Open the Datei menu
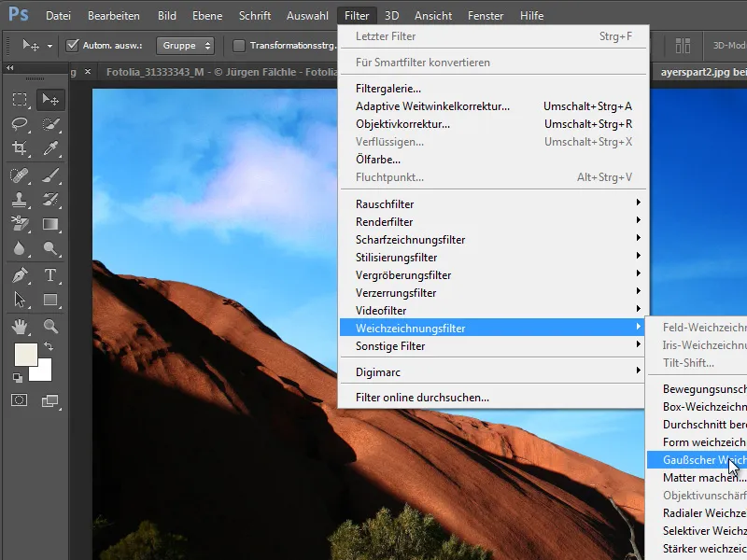 (x=58, y=16)
